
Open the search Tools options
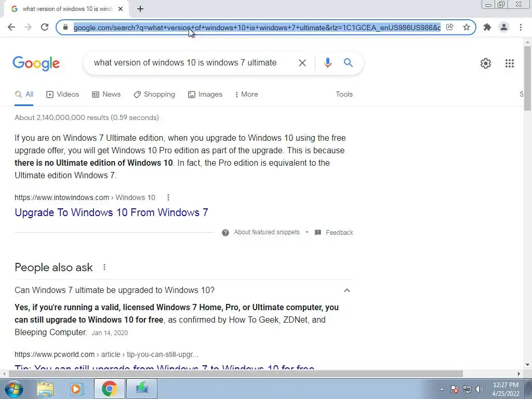[344, 95]
